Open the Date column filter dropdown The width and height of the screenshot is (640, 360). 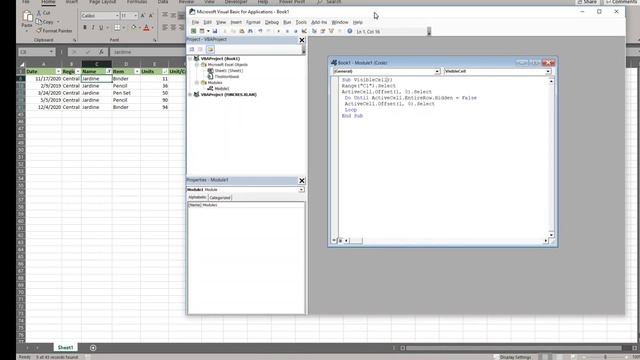point(58,71)
